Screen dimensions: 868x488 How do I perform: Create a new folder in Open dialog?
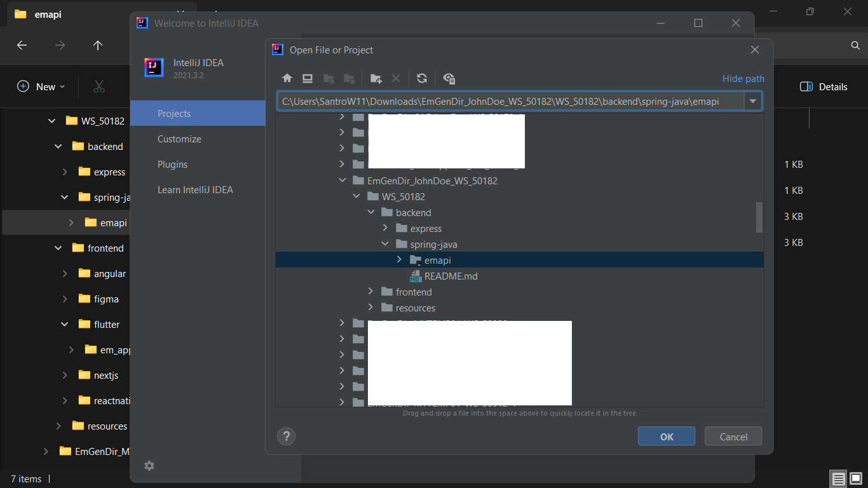(x=376, y=78)
